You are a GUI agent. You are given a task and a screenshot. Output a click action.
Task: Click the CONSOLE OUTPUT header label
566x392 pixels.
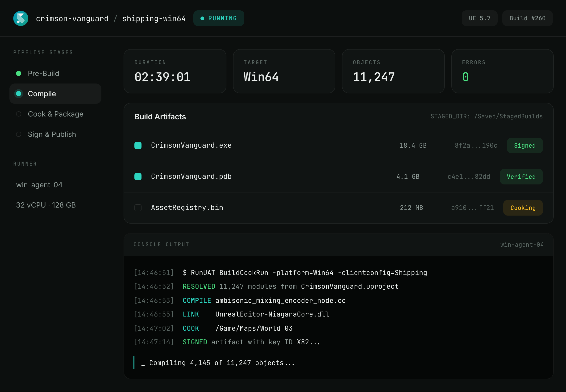tap(161, 245)
